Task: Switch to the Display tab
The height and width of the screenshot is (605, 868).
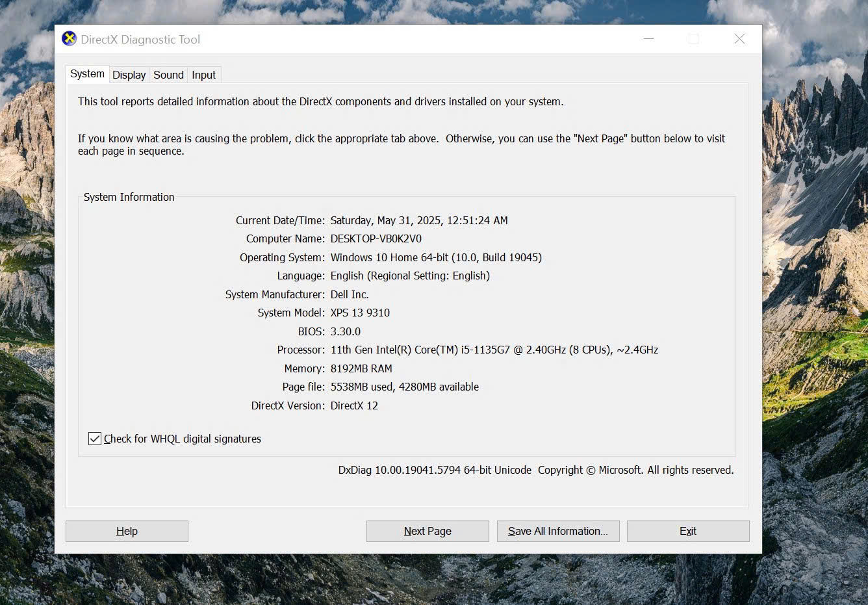Action: click(x=129, y=75)
